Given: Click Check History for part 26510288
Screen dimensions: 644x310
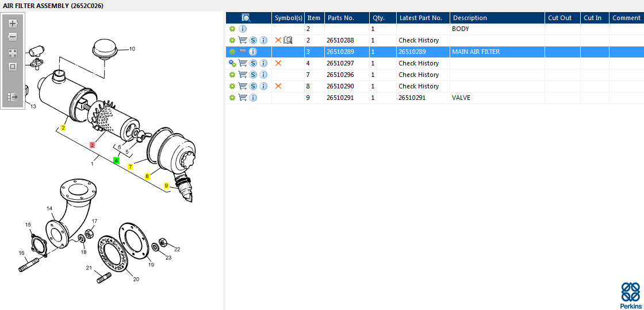Looking at the screenshot, I should (x=419, y=40).
